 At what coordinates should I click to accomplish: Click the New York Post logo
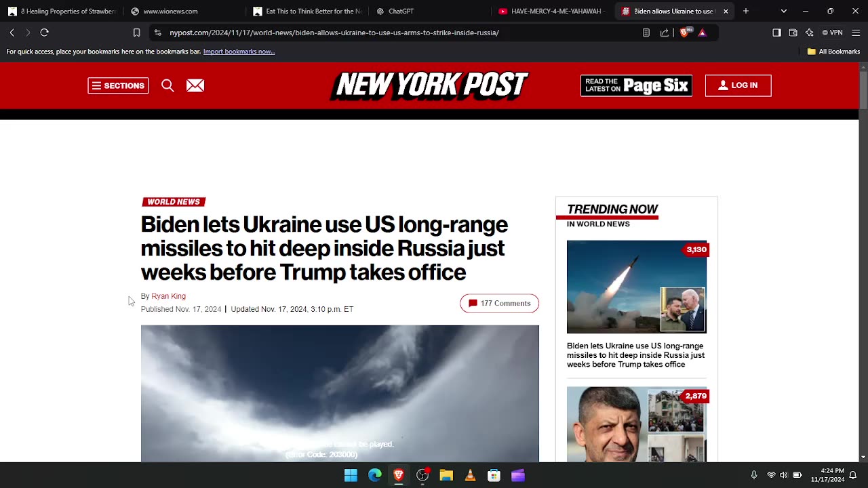[x=429, y=85]
